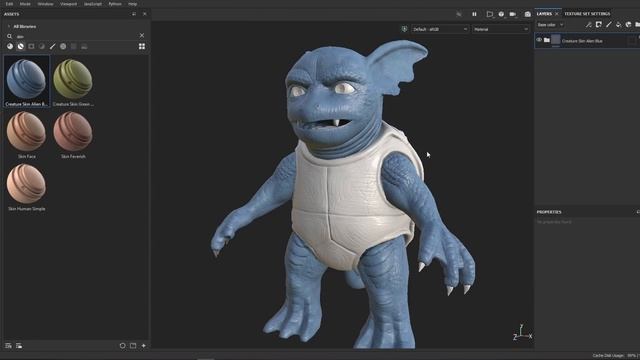Filter assets by alphas icon
This screenshot has height=360, width=640.
point(63,47)
